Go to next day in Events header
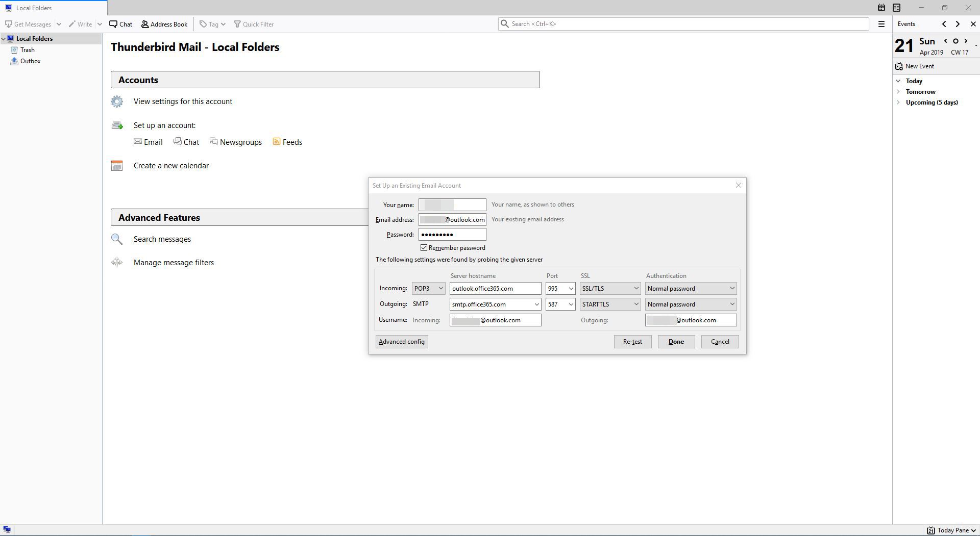Image resolution: width=980 pixels, height=536 pixels. 958,24
